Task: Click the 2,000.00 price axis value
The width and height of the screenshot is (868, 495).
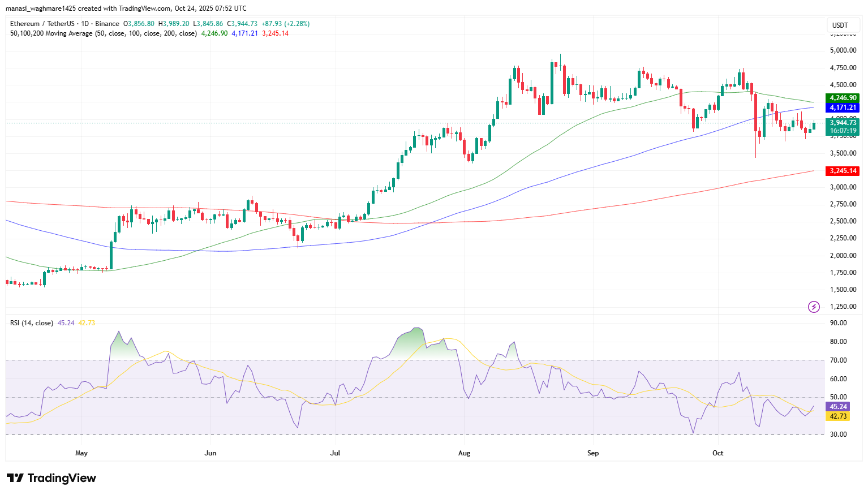Action: coord(843,256)
